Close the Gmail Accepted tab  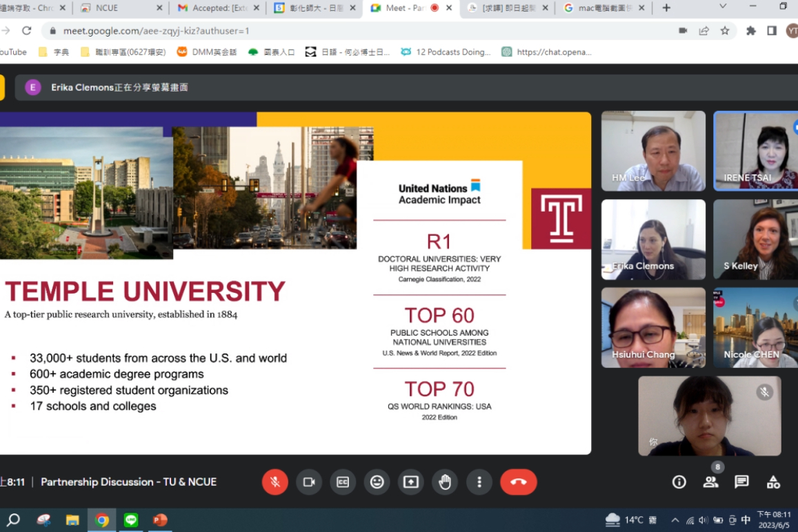(256, 8)
